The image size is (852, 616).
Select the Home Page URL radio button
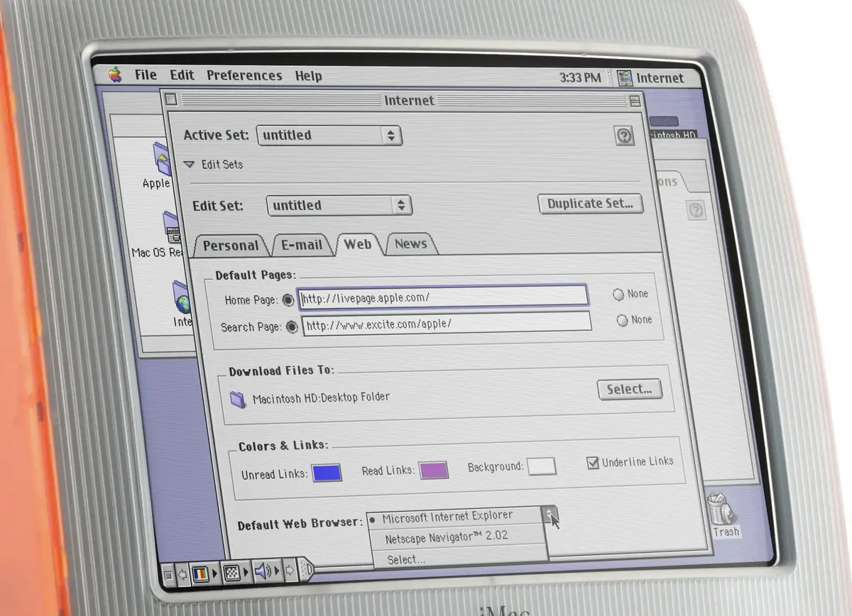click(x=288, y=300)
